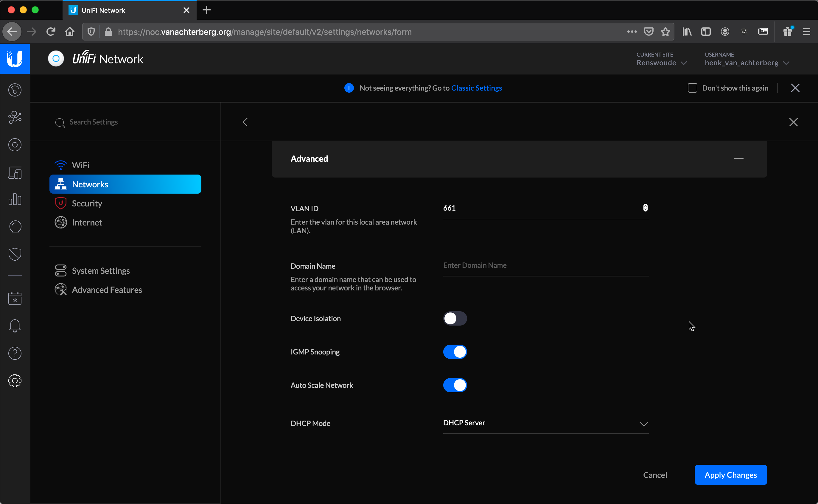Collapse the Advanced section

(x=739, y=158)
